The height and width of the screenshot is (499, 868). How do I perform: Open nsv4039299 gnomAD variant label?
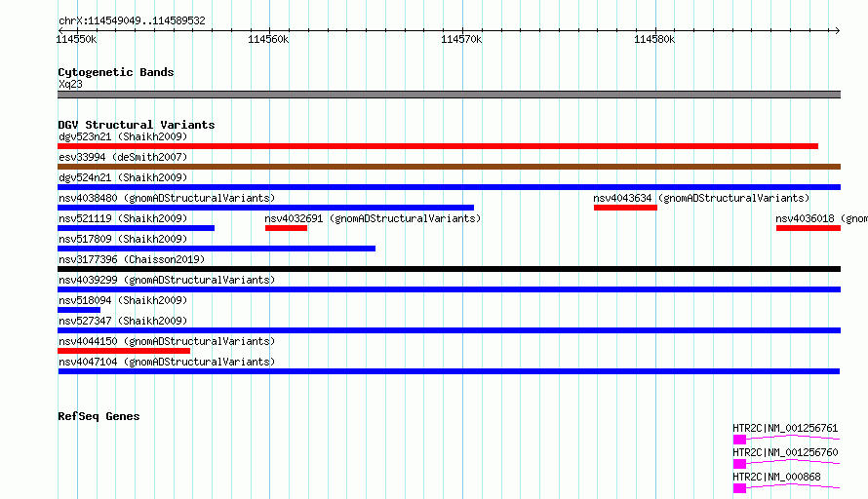[x=167, y=280]
